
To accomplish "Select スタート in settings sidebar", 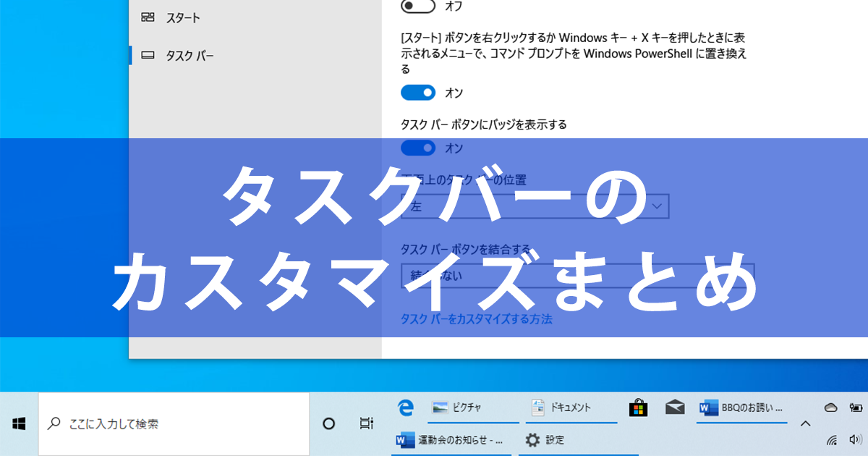I will click(255, 17).
